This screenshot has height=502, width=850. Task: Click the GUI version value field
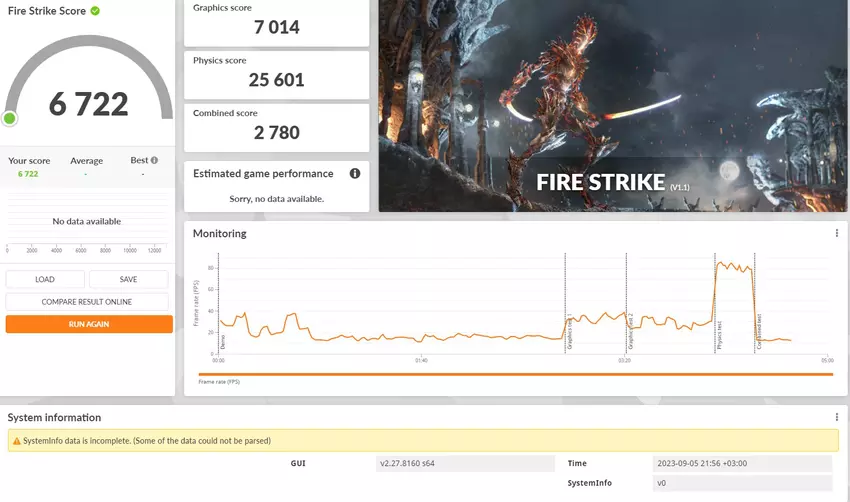(466, 463)
